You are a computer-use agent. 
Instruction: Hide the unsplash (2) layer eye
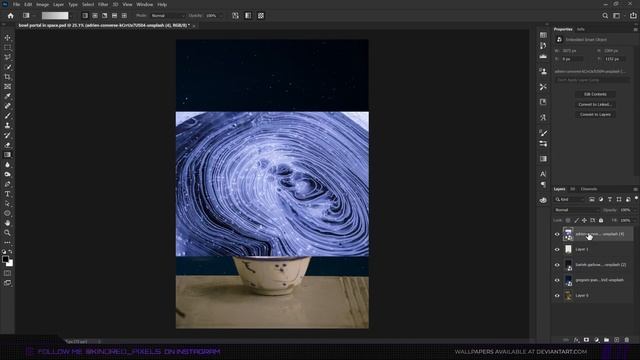coord(557,265)
